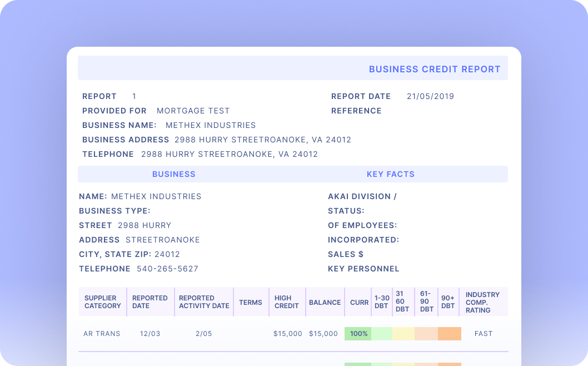
Task: Click the green 100% CURR cell
Action: click(358, 334)
